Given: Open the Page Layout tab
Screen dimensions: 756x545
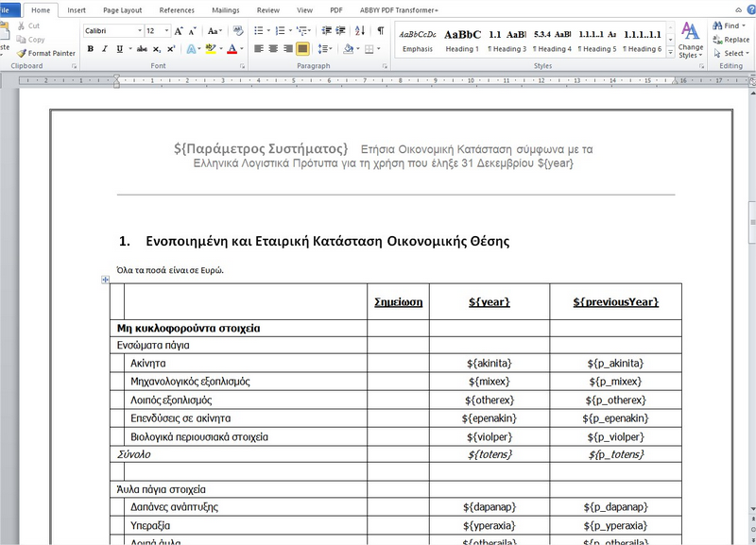Looking at the screenshot, I should click(123, 10).
